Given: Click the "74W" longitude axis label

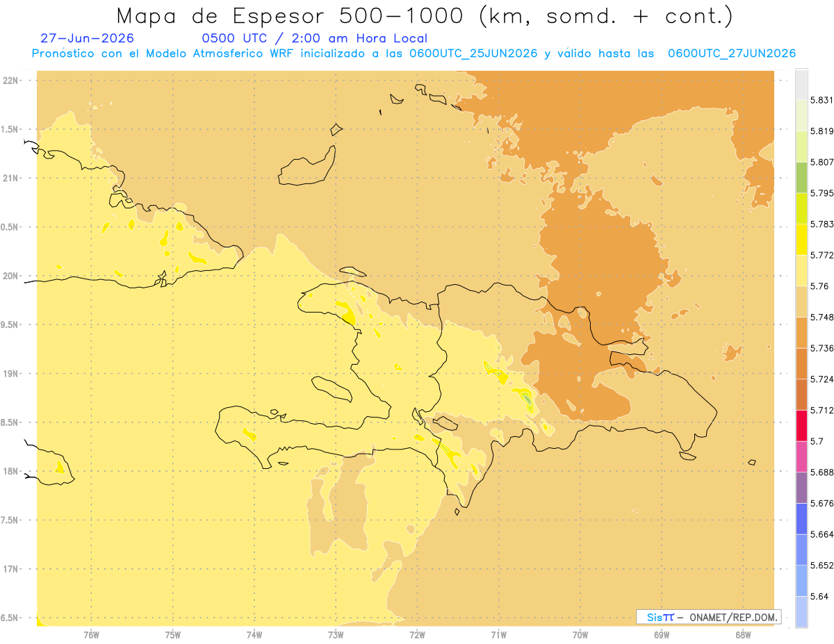Looking at the screenshot, I should tap(254, 634).
